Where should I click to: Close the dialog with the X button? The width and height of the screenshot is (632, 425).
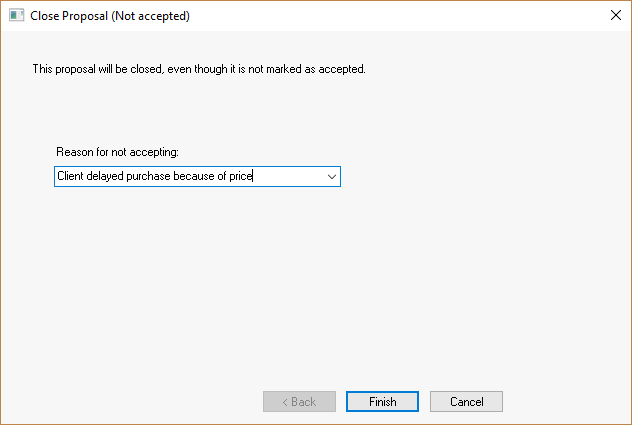click(614, 16)
